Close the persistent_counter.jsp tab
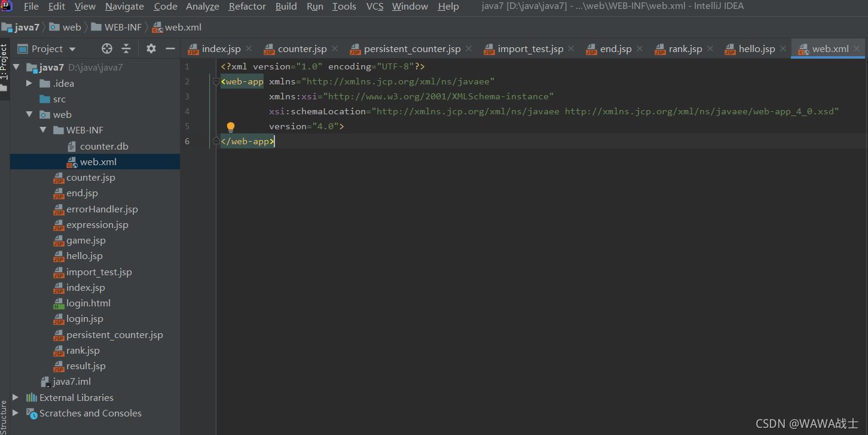Screen dimensions: 868x435 click(x=469, y=48)
